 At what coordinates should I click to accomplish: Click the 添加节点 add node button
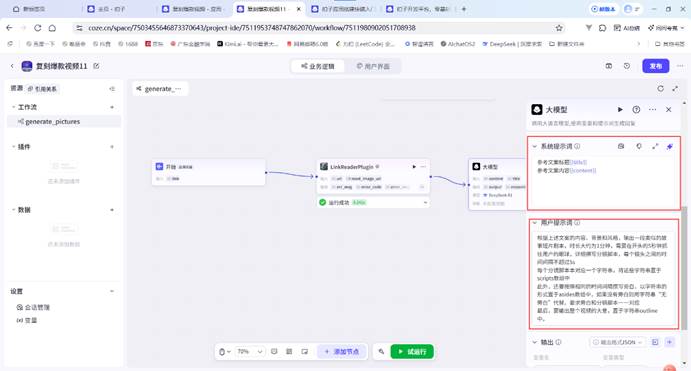tap(342, 352)
